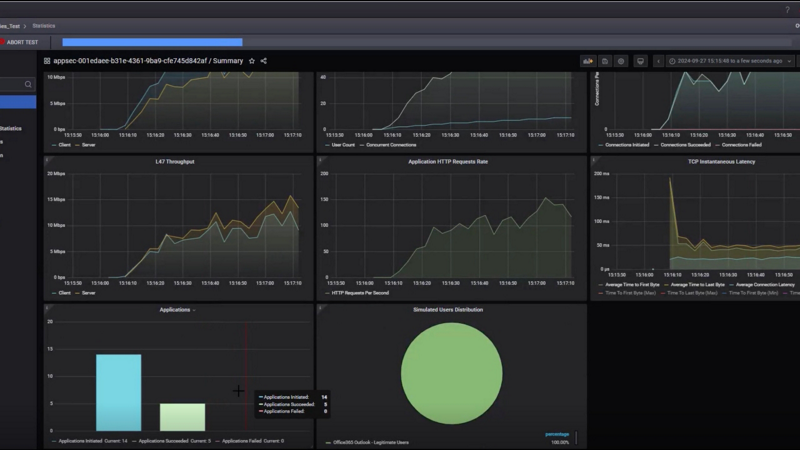Open the add panel chart icon
The image size is (800, 450).
588,61
